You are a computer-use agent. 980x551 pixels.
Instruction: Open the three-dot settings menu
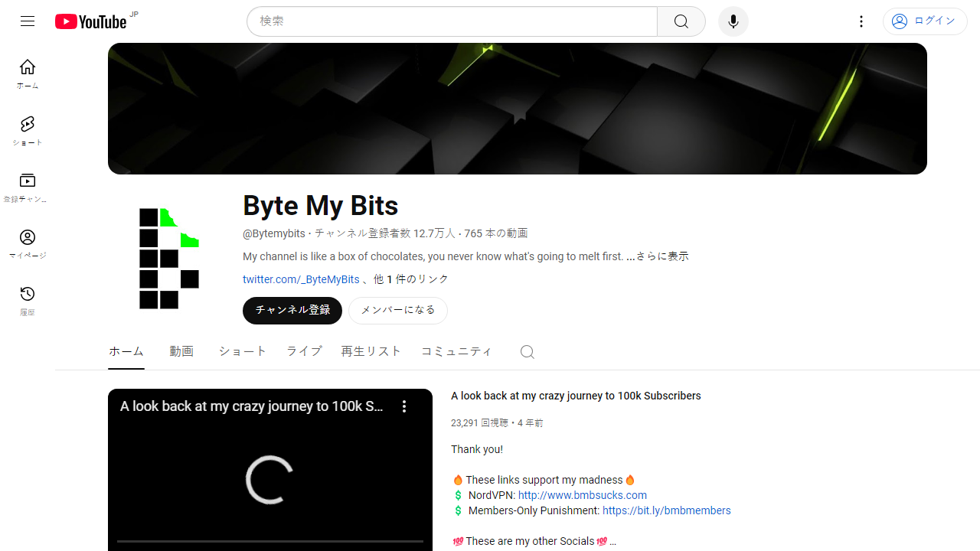[861, 21]
